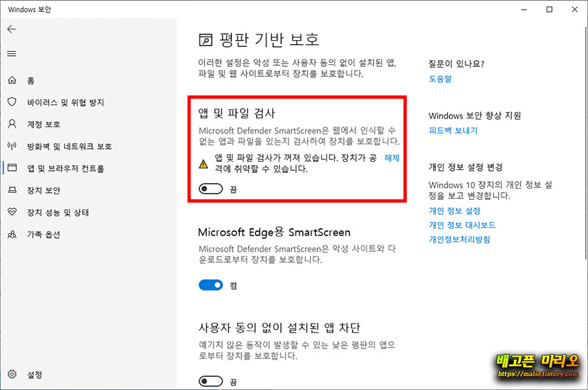This screenshot has height=390, width=588.
Task: Click the vertical scrollbar thumb
Action: click(x=586, y=142)
